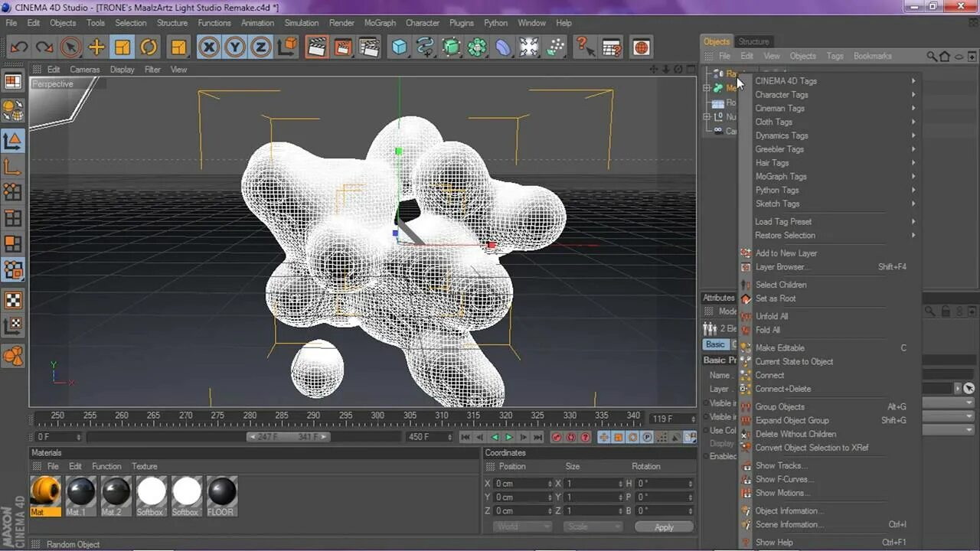Choose Group Objects in context menu
This screenshot has width=980, height=551.
[x=831, y=407]
